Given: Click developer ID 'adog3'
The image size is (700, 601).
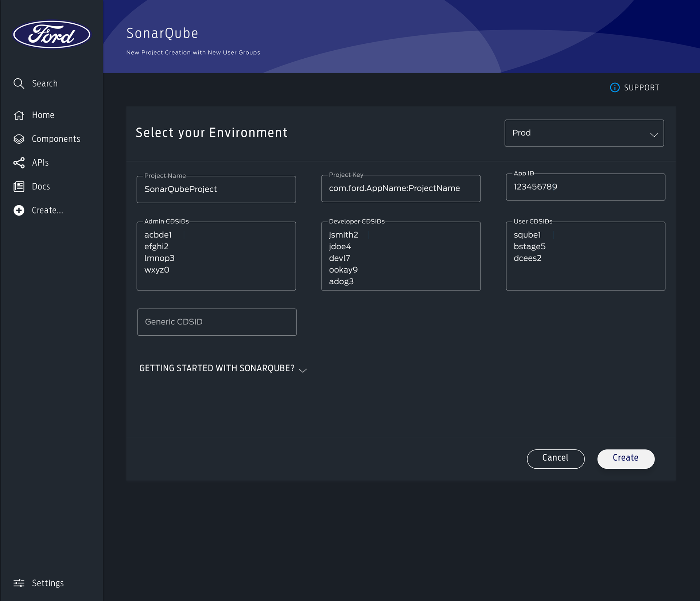Looking at the screenshot, I should coord(341,281).
